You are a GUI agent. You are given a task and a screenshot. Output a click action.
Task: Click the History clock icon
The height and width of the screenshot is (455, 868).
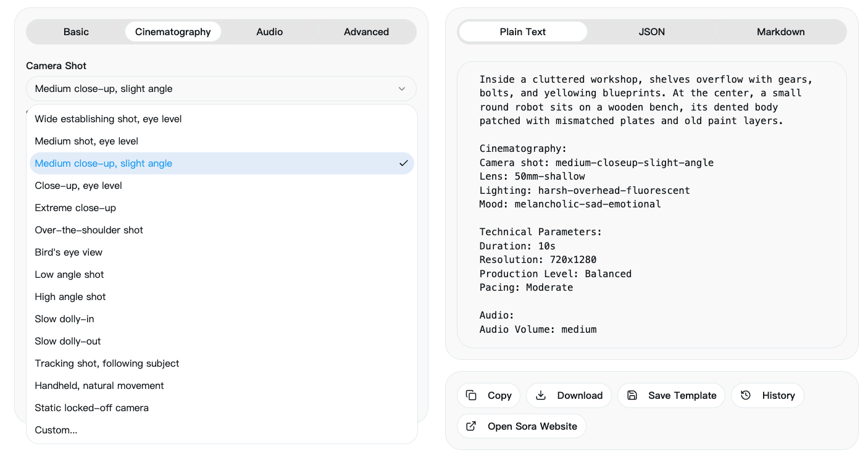pyautogui.click(x=746, y=395)
